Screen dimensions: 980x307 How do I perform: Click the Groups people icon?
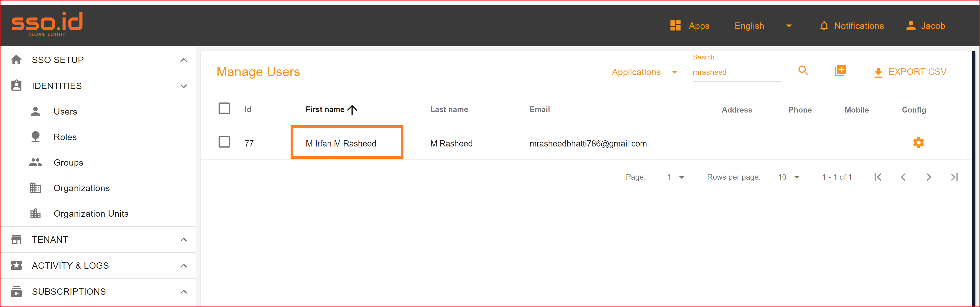pyautogui.click(x=35, y=163)
